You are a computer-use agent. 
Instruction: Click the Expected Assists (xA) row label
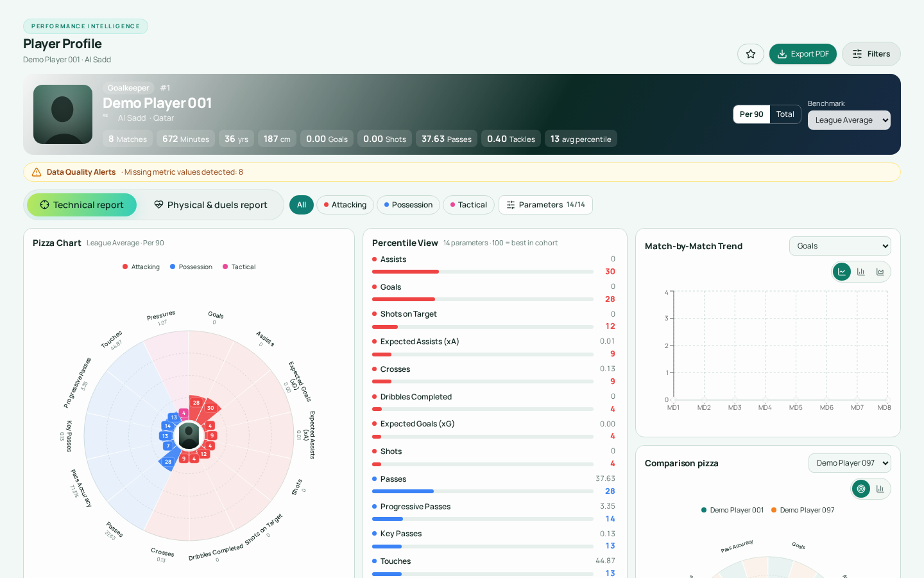click(420, 342)
